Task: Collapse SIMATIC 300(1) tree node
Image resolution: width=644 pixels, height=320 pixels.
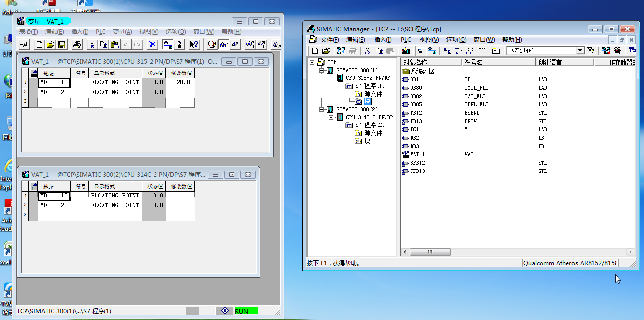Action: tap(321, 70)
